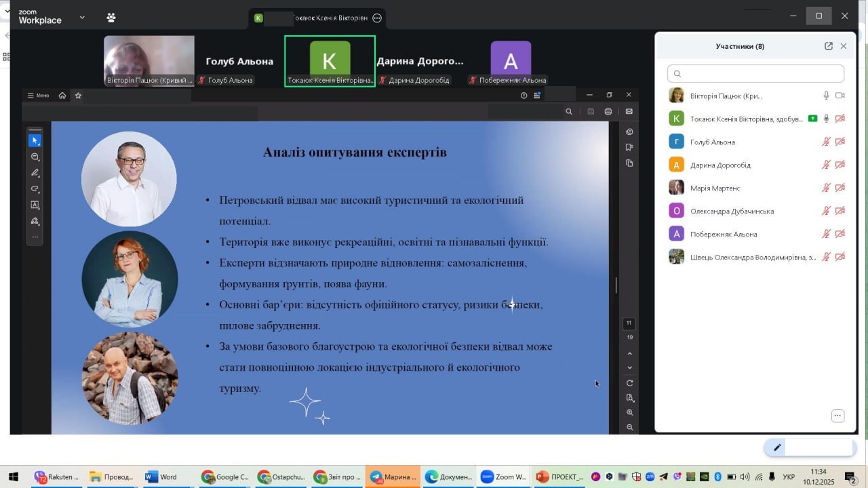
Task: Select the highlighter pen tool
Action: coord(35,173)
